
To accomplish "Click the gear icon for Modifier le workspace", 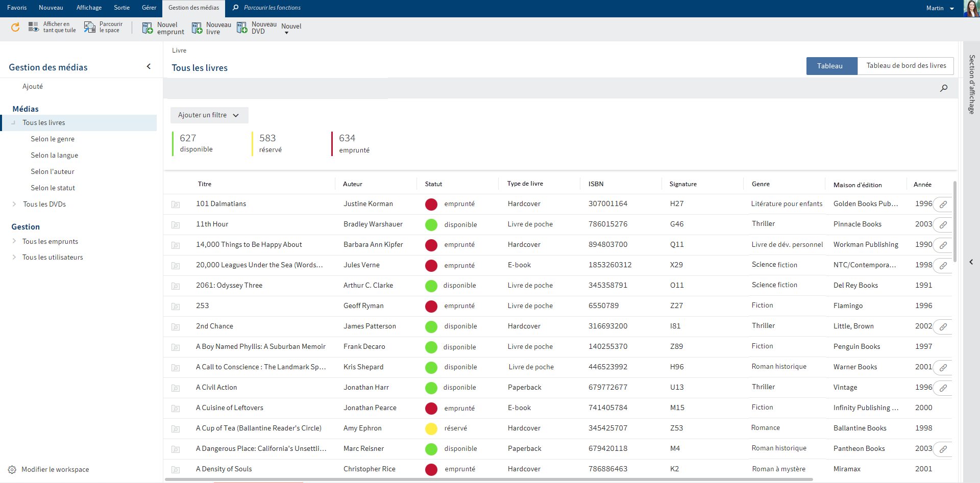I will pyautogui.click(x=12, y=470).
